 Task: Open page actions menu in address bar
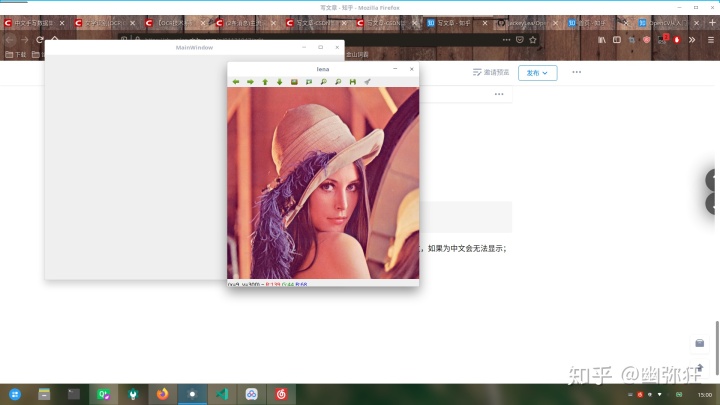pos(506,40)
